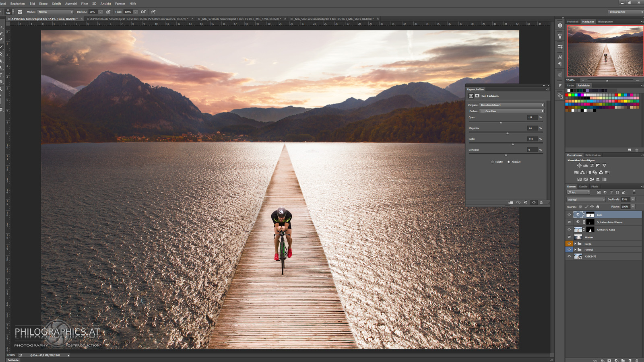Screen dimensions: 644x362
Task: Switch to the Kanäle tab
Action: [x=583, y=187]
